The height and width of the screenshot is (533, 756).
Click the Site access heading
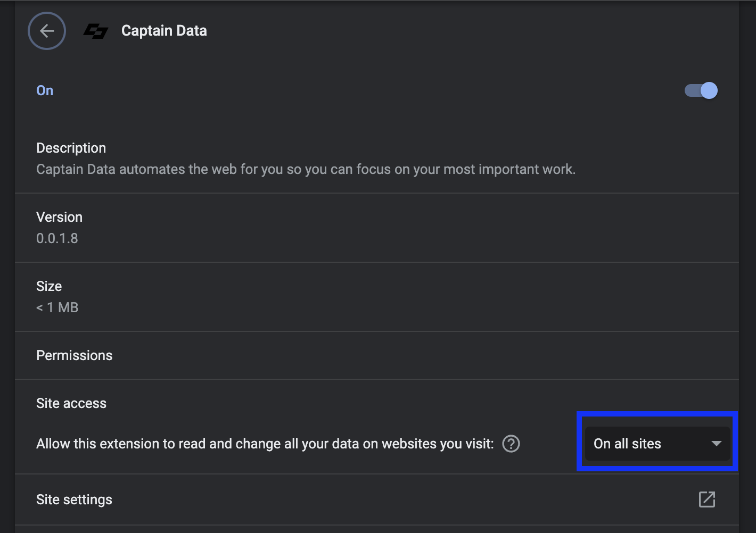click(71, 403)
